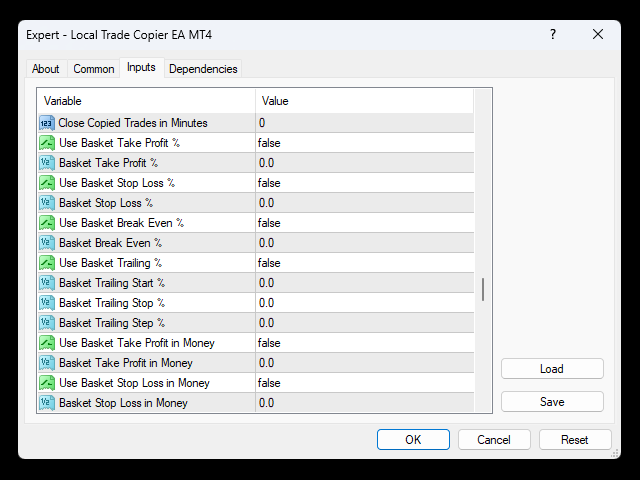Edit the 0.0 value of Basket Stop Loss in Money
This screenshot has height=480, width=640.
coord(365,403)
